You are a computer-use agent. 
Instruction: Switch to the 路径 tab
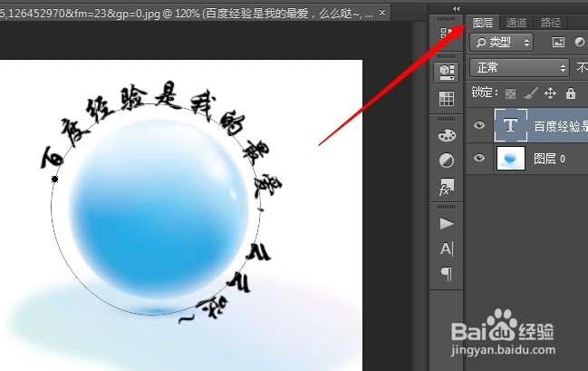[x=551, y=23]
